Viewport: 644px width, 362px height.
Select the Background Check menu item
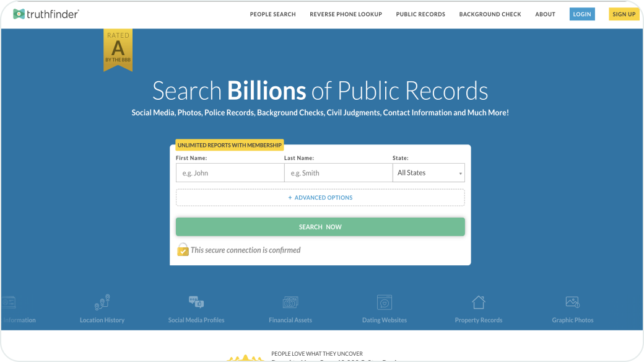490,14
